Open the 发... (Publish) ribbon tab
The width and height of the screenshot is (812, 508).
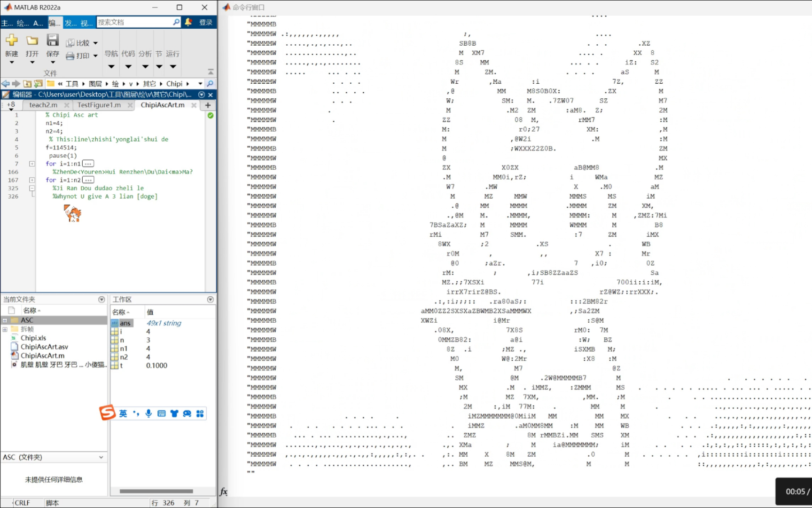pyautogui.click(x=70, y=23)
